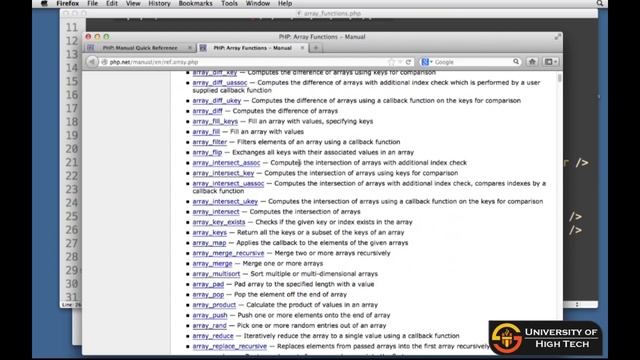Viewport: 640px width, 360px height.
Task: Open the search engine selector dropdown
Action: [x=427, y=62]
